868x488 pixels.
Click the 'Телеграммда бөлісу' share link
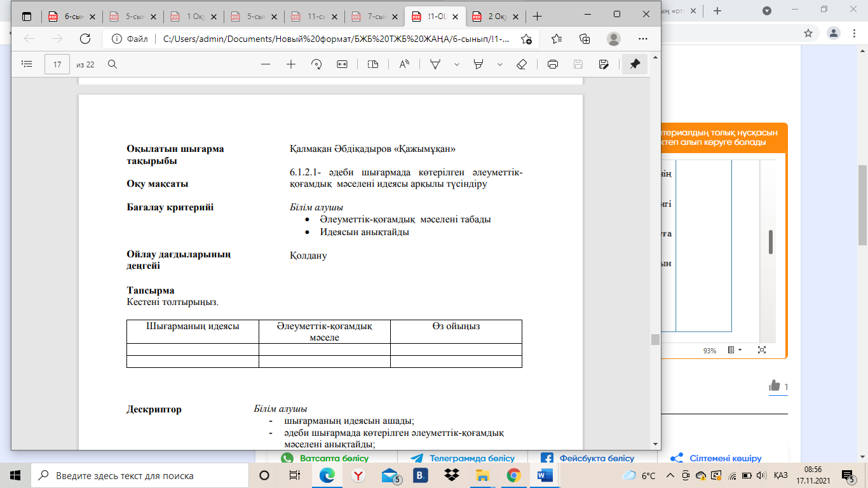[x=463, y=458]
